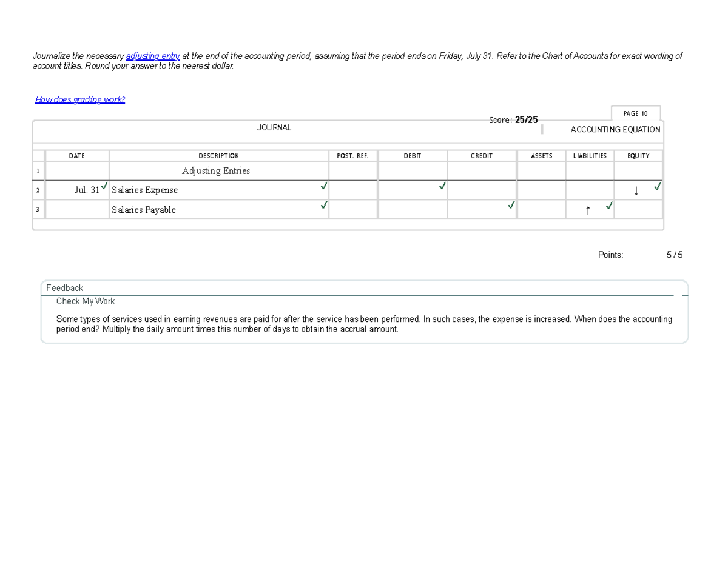
Task: Click the checkmark in the Salaries Expense debit column
Action: coord(442,187)
